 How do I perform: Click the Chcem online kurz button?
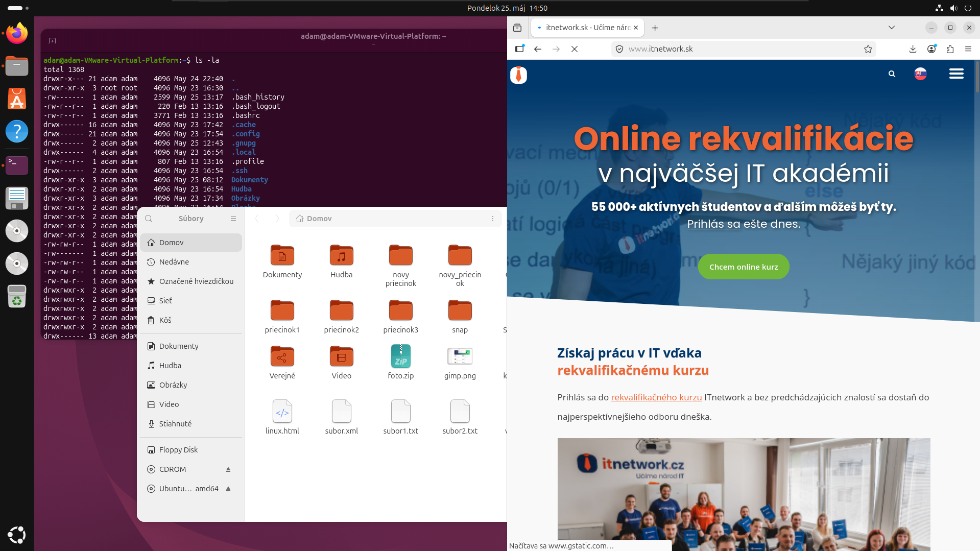[x=744, y=267]
